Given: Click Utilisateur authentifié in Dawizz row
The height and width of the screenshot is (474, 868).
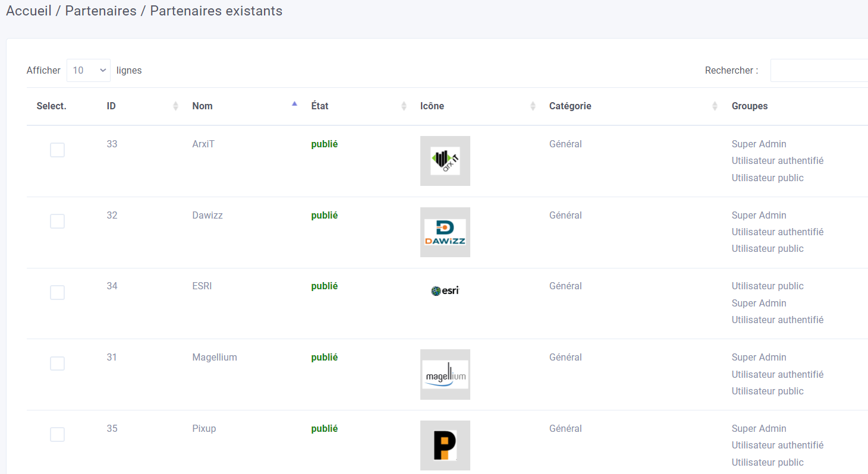Looking at the screenshot, I should coord(778,232).
